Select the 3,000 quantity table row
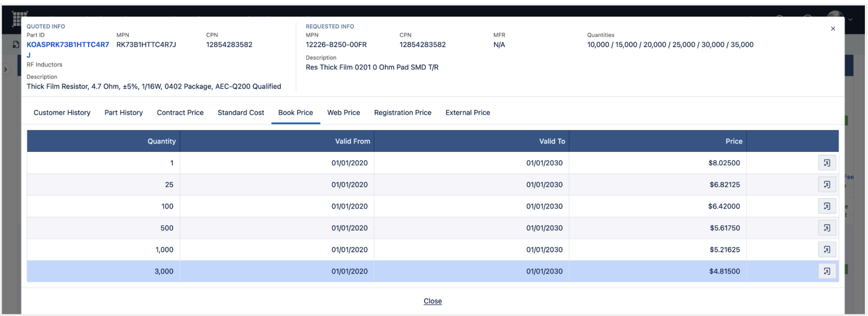 point(362,271)
